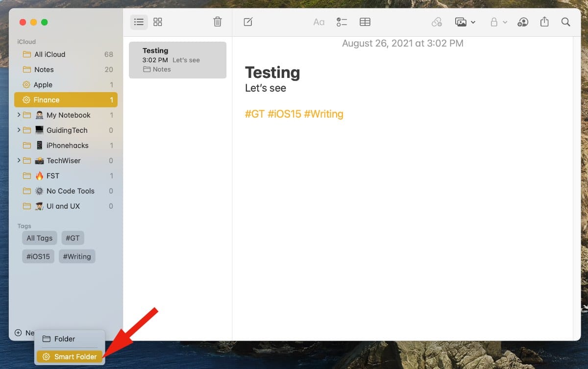Viewport: 588px width, 369px height.
Task: Search notes with magnifier icon
Action: pyautogui.click(x=565, y=22)
